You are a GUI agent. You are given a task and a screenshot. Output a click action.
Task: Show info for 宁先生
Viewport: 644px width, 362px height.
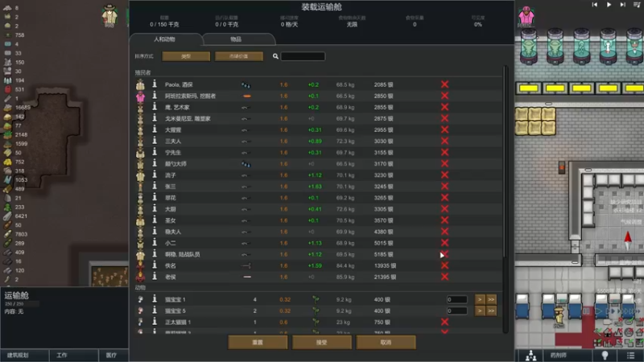pyautogui.click(x=155, y=152)
